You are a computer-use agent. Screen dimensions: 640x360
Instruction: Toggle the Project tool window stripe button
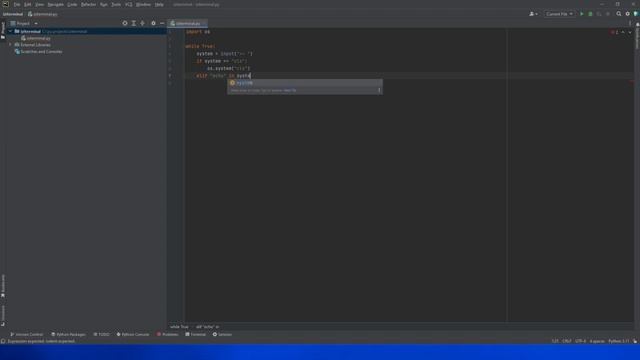pos(3,30)
